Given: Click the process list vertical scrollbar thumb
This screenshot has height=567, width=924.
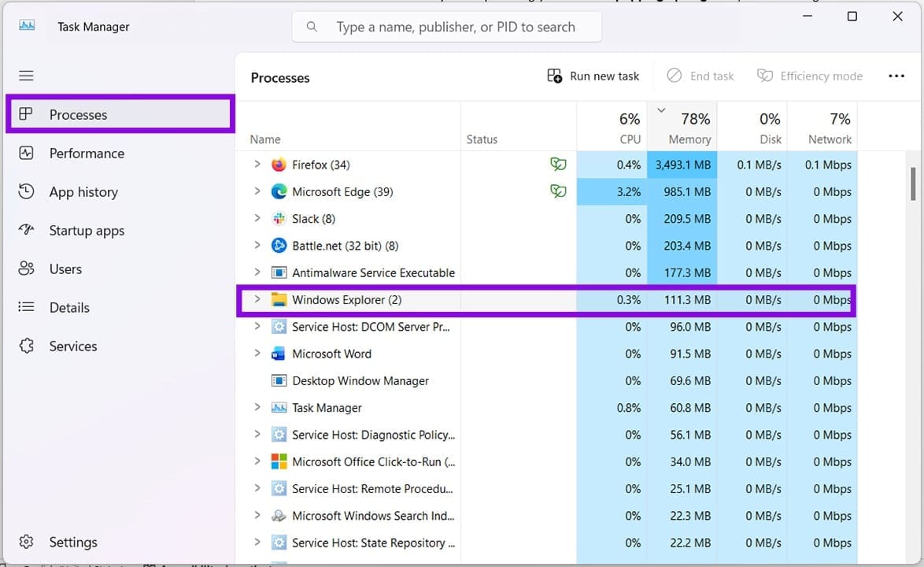Looking at the screenshot, I should click(913, 184).
